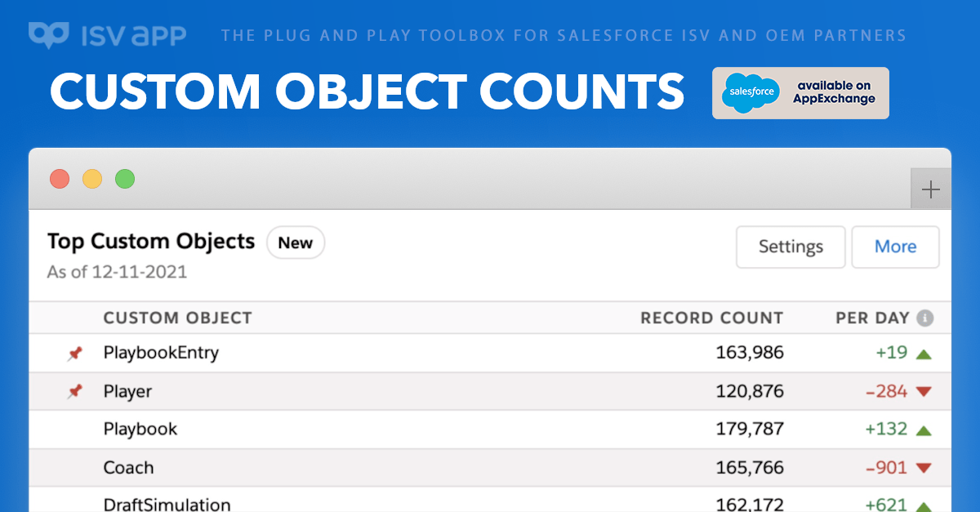
Task: Open the Salesforce AppExchange badge
Action: [x=800, y=93]
